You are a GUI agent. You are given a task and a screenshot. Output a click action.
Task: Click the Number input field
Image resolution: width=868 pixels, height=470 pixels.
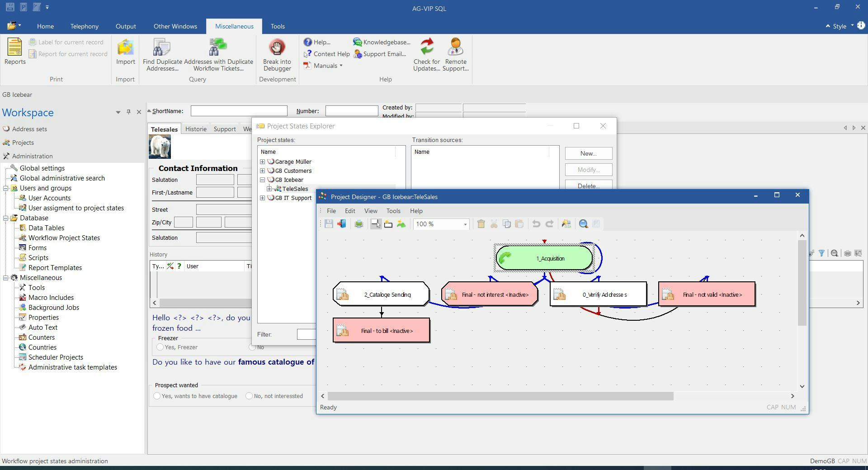(x=352, y=111)
